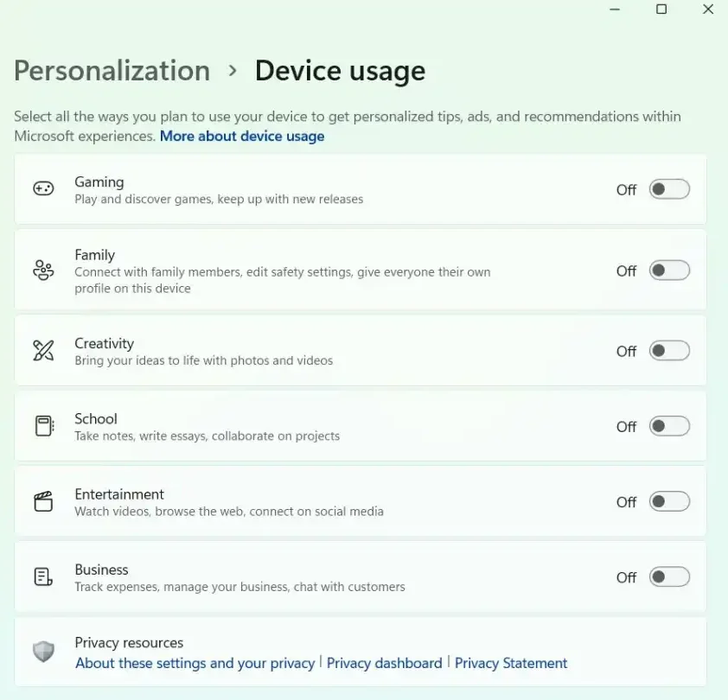Image resolution: width=728 pixels, height=700 pixels.
Task: Open the Privacy dashboard link
Action: point(384,663)
